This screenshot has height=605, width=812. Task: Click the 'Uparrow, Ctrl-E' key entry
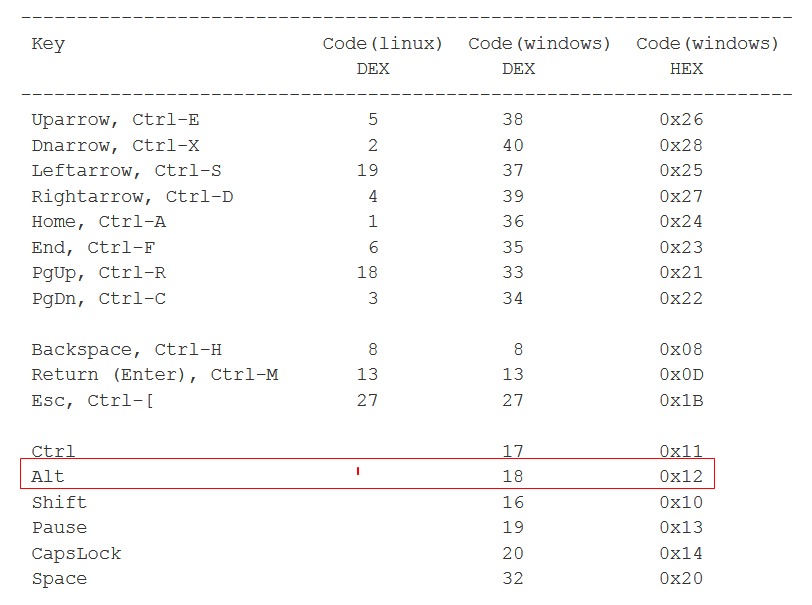point(115,120)
